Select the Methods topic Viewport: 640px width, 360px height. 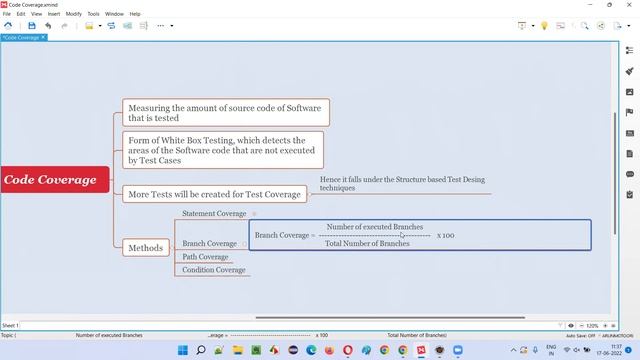coord(146,248)
